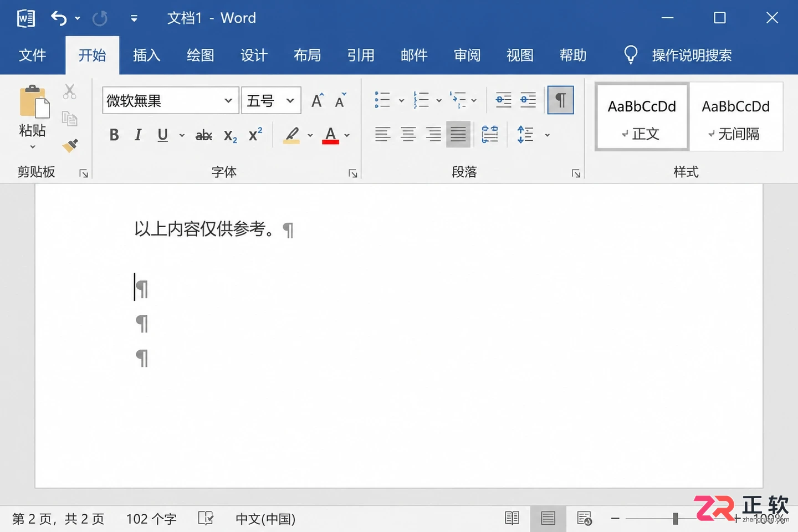This screenshot has height=532, width=798.
Task: Open the 帮助 tab
Action: click(x=573, y=55)
